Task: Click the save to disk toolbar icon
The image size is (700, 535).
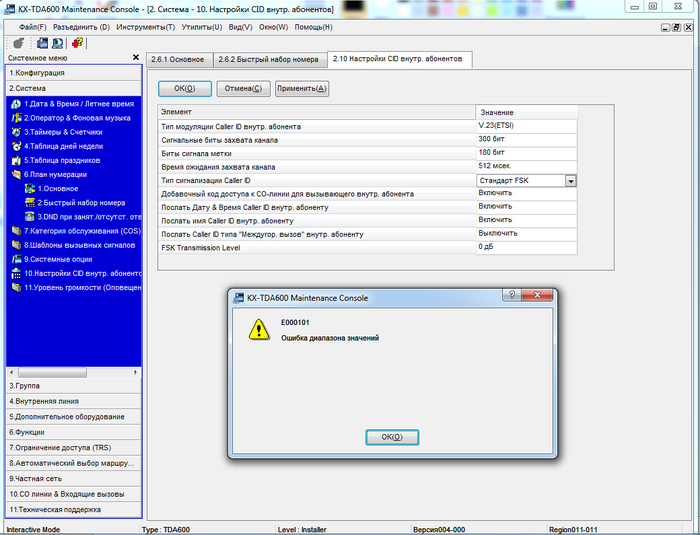Action: (42, 43)
